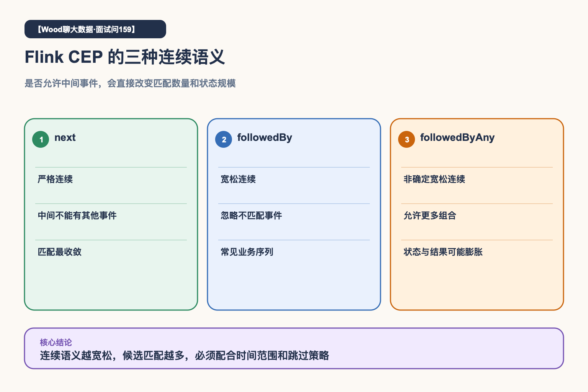Click the subtitle 是否允许中间事件 line
588x392 pixels.
pos(130,83)
